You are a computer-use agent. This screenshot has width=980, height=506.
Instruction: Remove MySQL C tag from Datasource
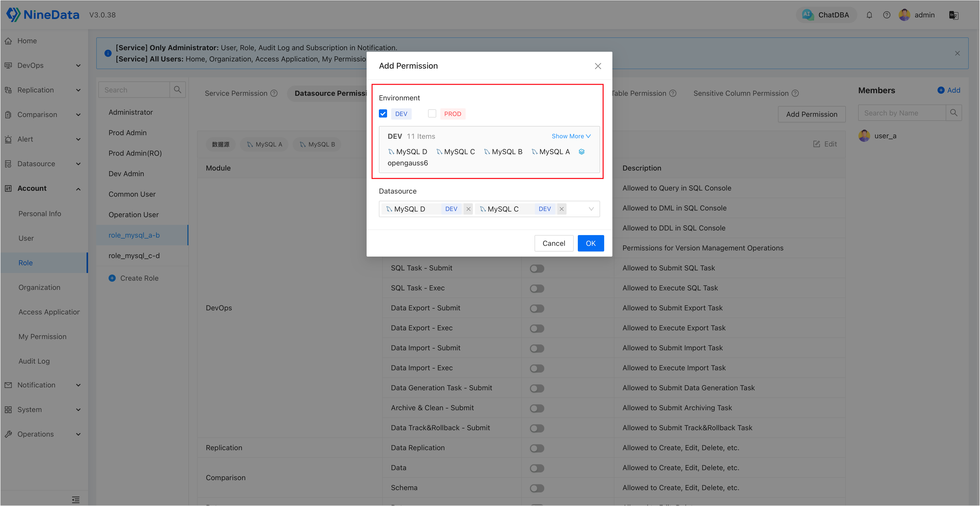(x=561, y=209)
